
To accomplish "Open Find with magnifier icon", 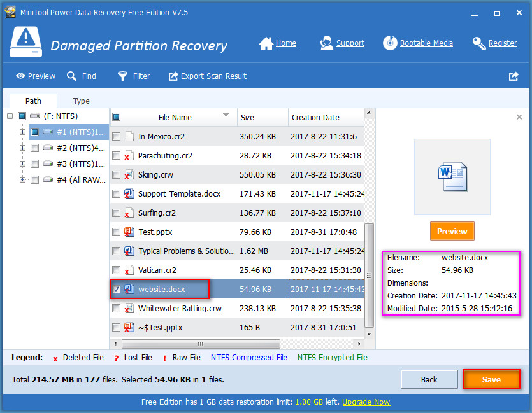I will pos(82,76).
